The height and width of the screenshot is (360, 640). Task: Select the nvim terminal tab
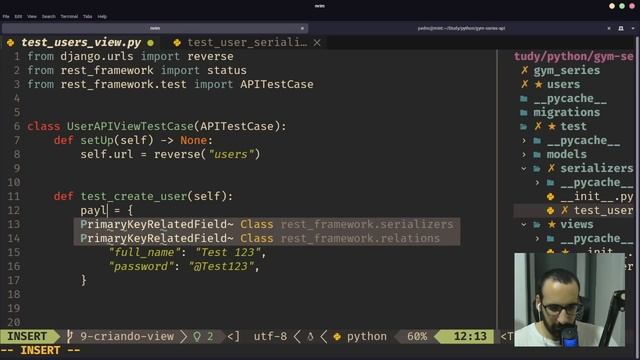(x=155, y=28)
